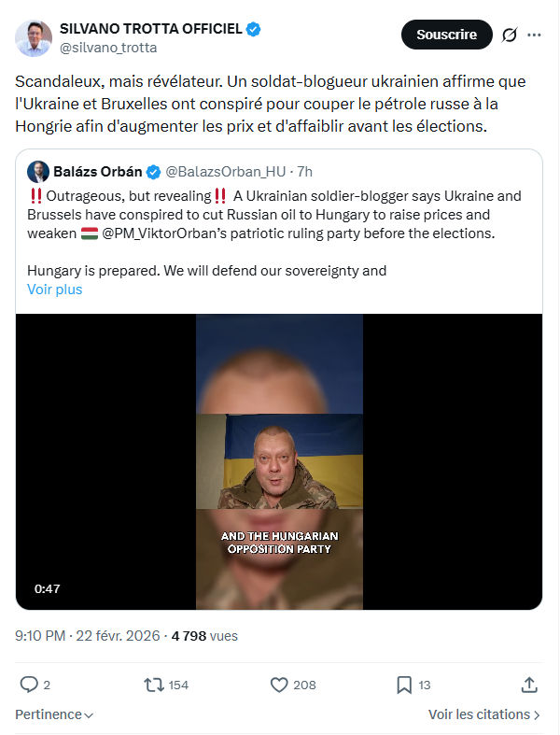
Task: Click Silvano Trotta's verified badge
Action: point(254,29)
